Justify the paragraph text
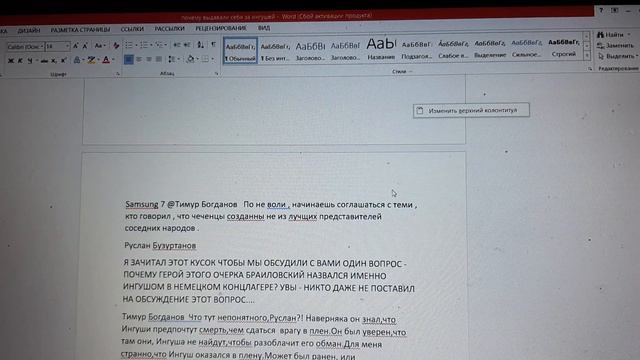The image size is (640, 360). tap(159, 60)
